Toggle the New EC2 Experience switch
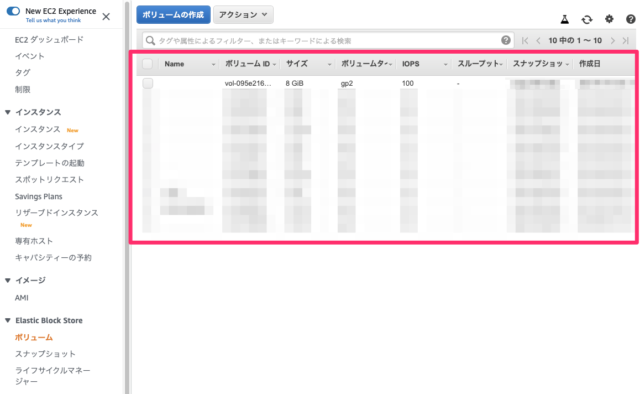Viewport: 640px width, 394px height. click(x=13, y=11)
